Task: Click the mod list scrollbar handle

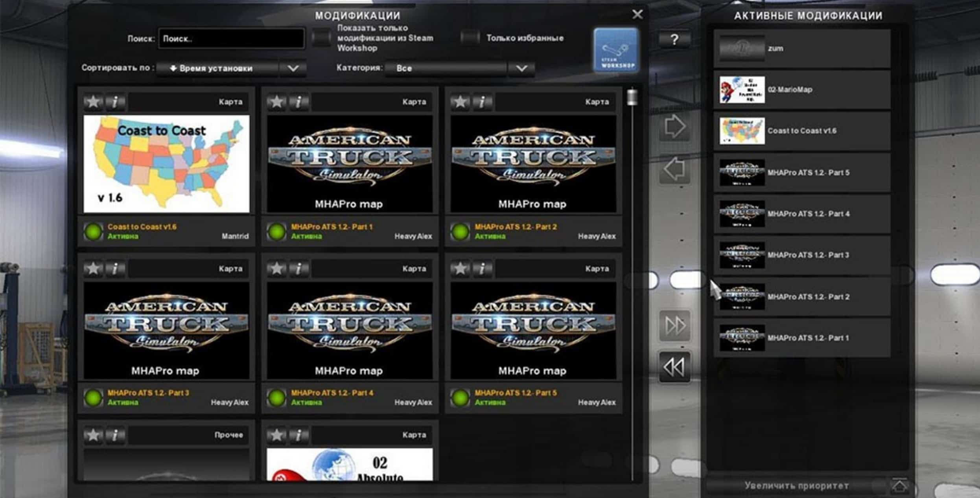Action: [x=632, y=97]
